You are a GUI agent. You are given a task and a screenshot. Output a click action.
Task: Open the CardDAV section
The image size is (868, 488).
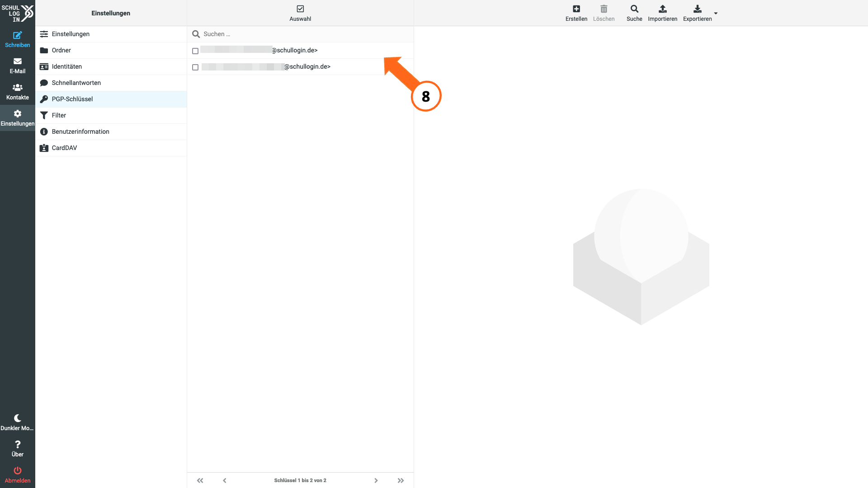coord(111,148)
